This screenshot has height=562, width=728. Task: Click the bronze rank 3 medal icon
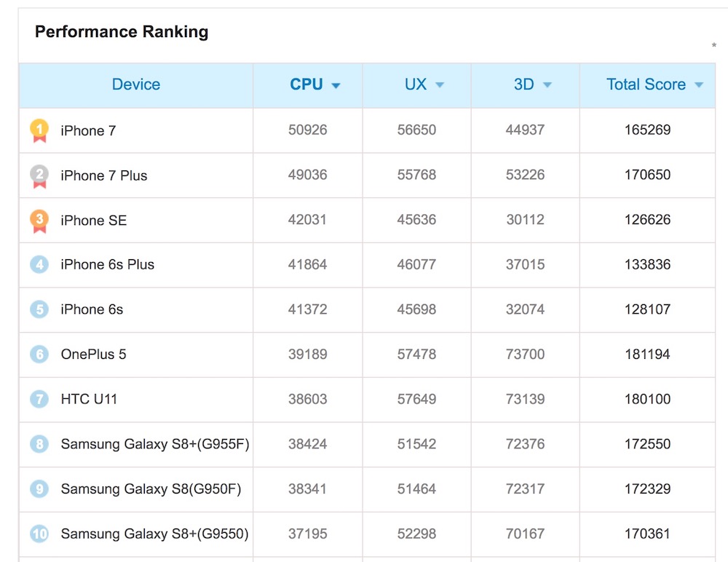coord(39,221)
